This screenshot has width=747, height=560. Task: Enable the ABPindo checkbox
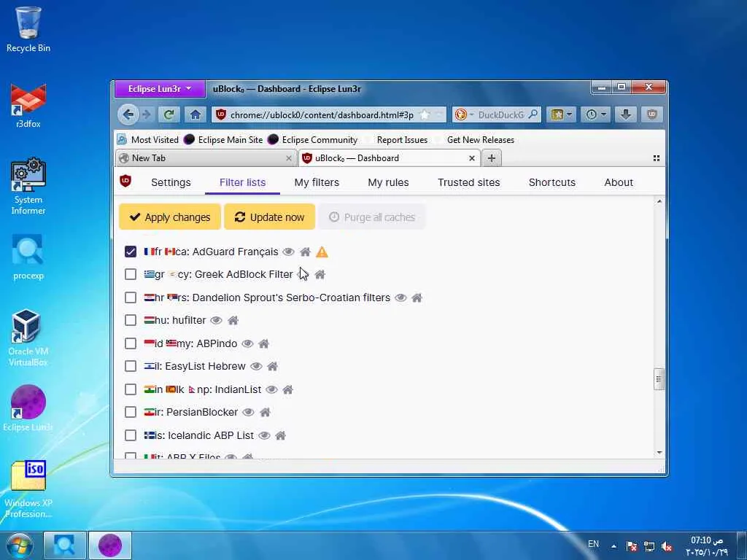131,343
